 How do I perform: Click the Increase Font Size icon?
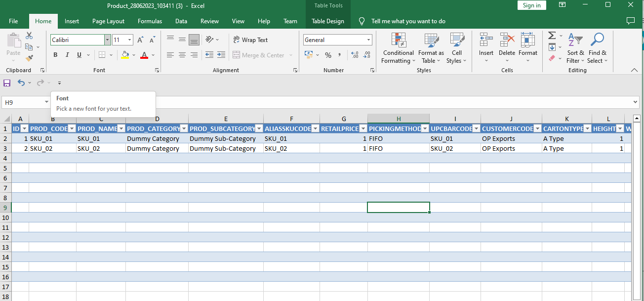pos(140,40)
